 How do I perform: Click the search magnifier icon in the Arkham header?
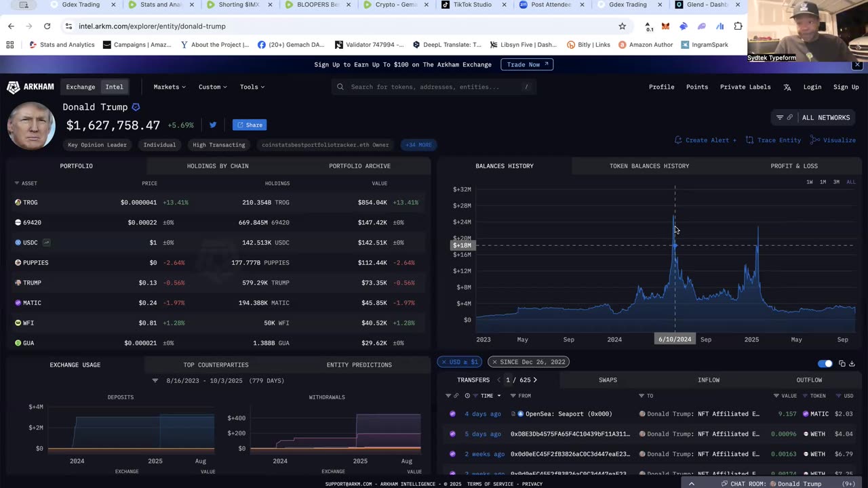point(340,87)
